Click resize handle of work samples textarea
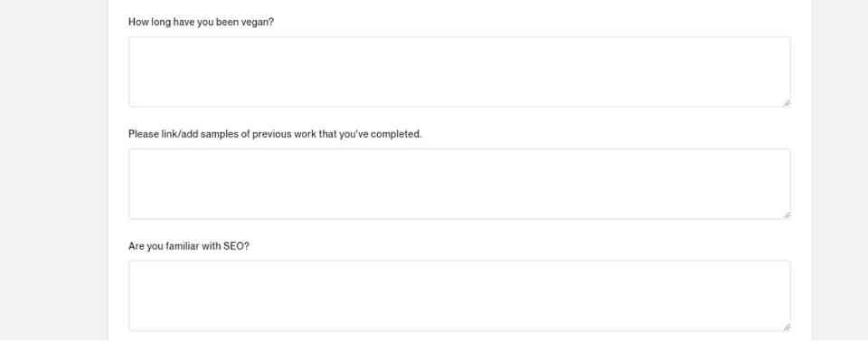 786,215
